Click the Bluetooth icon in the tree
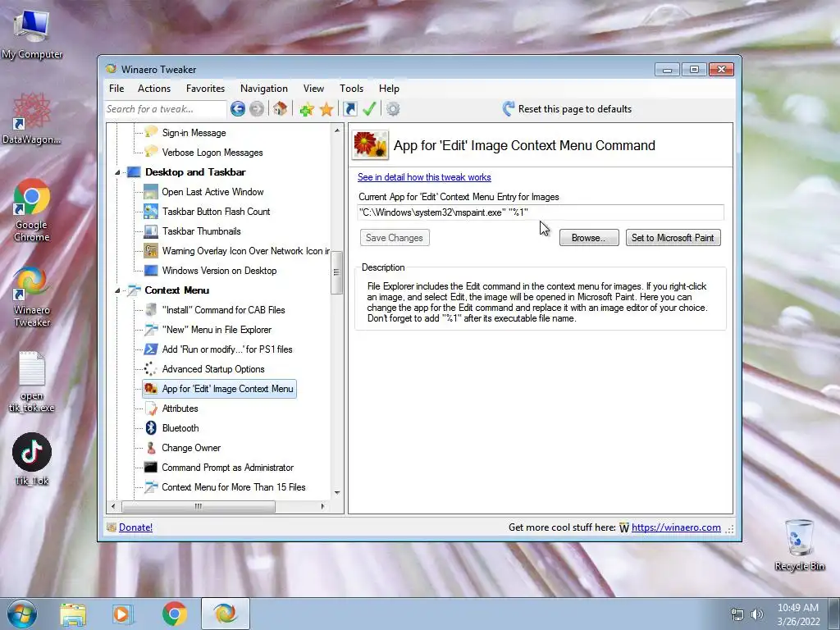The width and height of the screenshot is (840, 630). pos(151,428)
